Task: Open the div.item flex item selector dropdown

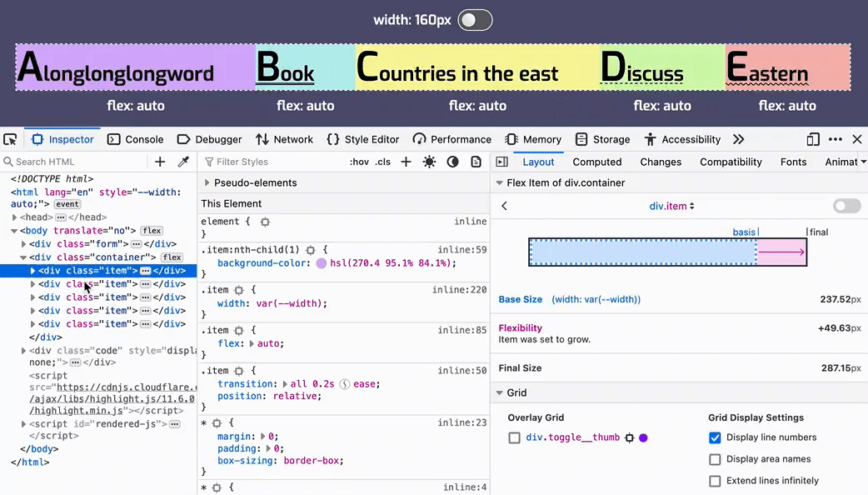Action: tap(671, 206)
